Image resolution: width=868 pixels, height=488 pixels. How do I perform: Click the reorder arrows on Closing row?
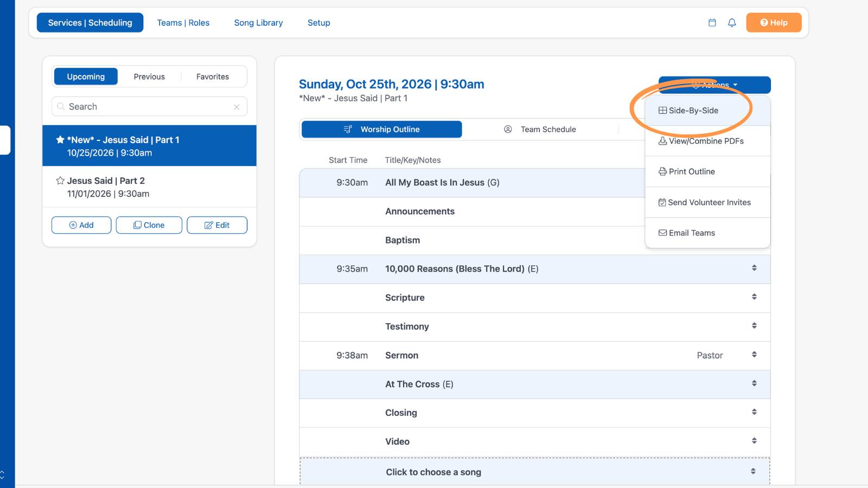[x=754, y=412]
